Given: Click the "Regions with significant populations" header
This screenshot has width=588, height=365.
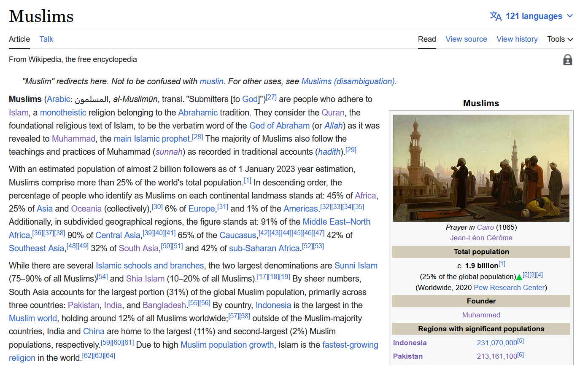Looking at the screenshot, I should [481, 329].
